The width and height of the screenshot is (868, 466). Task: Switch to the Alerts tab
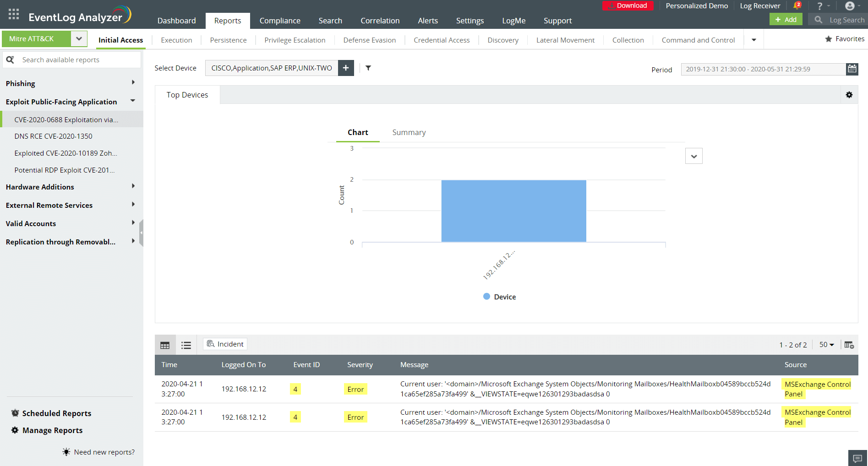pyautogui.click(x=428, y=21)
